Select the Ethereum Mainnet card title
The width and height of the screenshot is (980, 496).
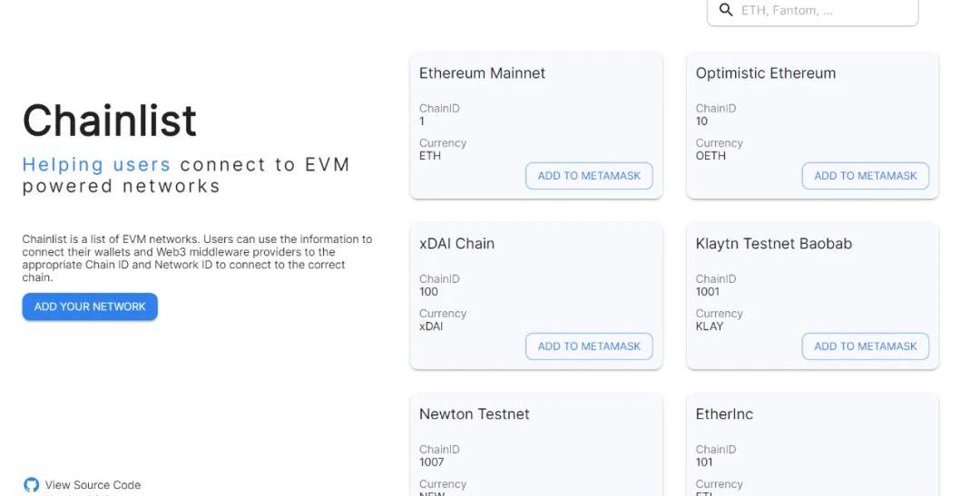click(x=482, y=73)
